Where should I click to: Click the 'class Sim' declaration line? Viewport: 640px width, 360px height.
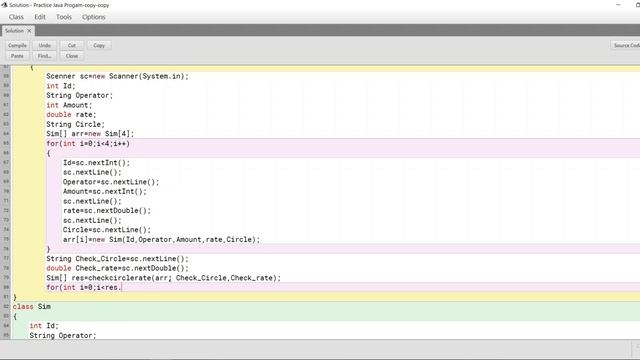tap(32, 307)
